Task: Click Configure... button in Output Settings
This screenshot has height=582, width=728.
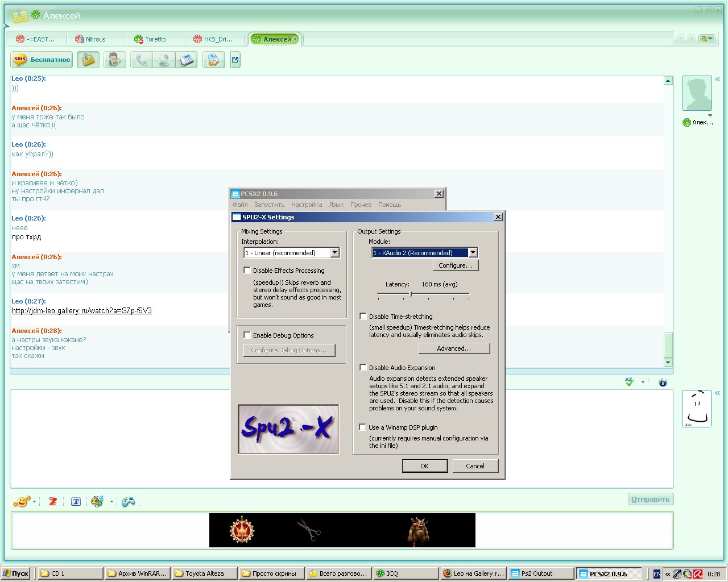Action: [456, 265]
